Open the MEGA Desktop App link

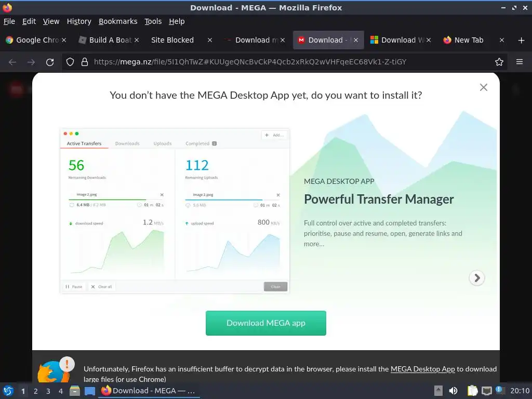pyautogui.click(x=422, y=369)
